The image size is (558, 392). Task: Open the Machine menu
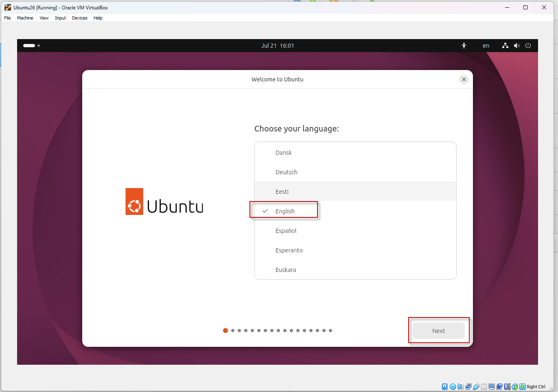pyautogui.click(x=25, y=18)
